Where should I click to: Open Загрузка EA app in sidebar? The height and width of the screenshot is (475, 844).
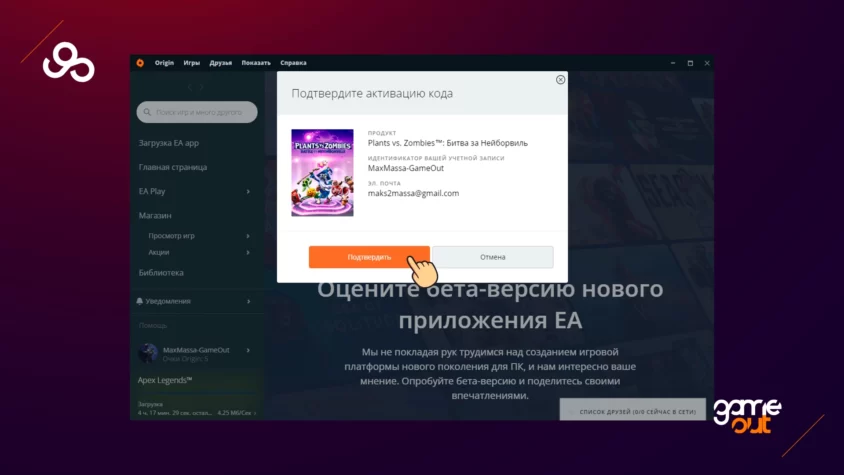[168, 143]
